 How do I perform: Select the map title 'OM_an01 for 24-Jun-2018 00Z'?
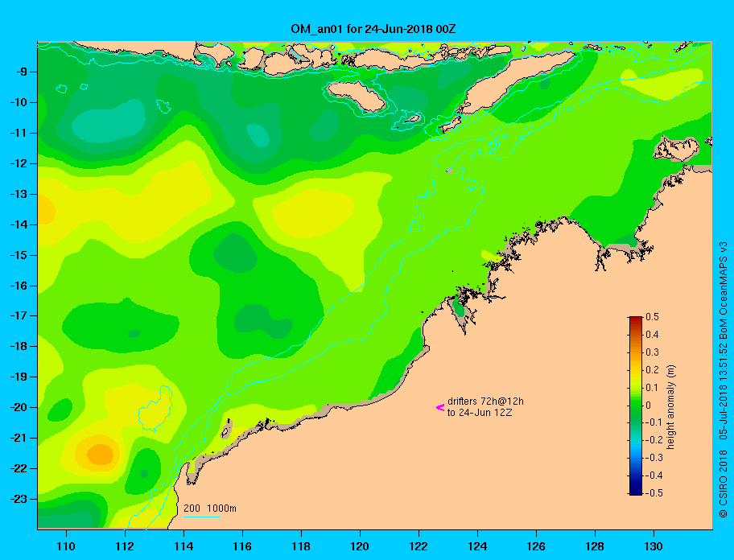(373, 29)
